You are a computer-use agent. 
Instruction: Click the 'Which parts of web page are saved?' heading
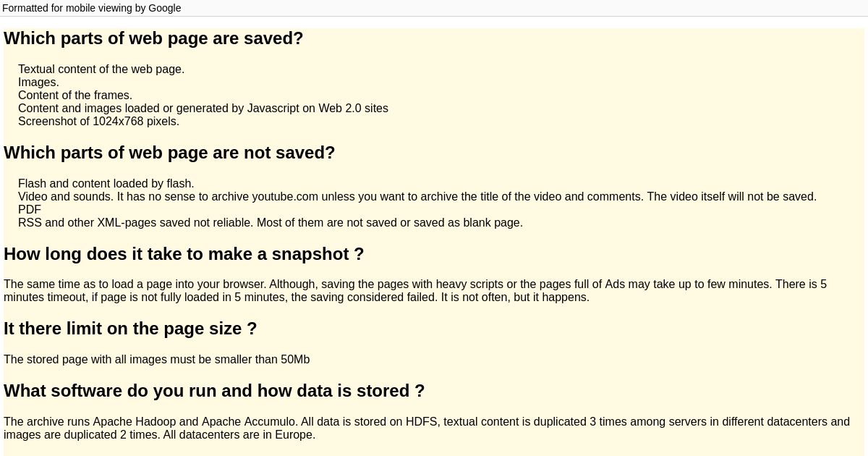pyautogui.click(x=153, y=38)
